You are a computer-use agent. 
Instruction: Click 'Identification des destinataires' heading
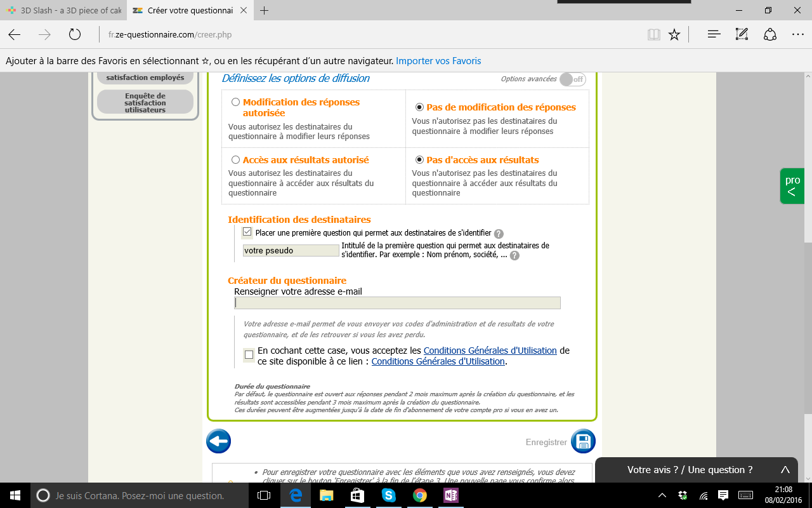[x=299, y=220]
